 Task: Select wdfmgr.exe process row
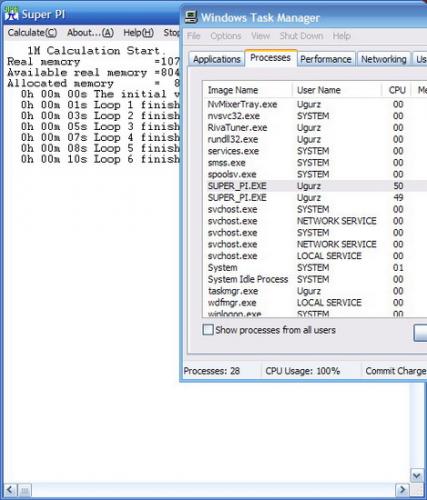click(x=315, y=303)
